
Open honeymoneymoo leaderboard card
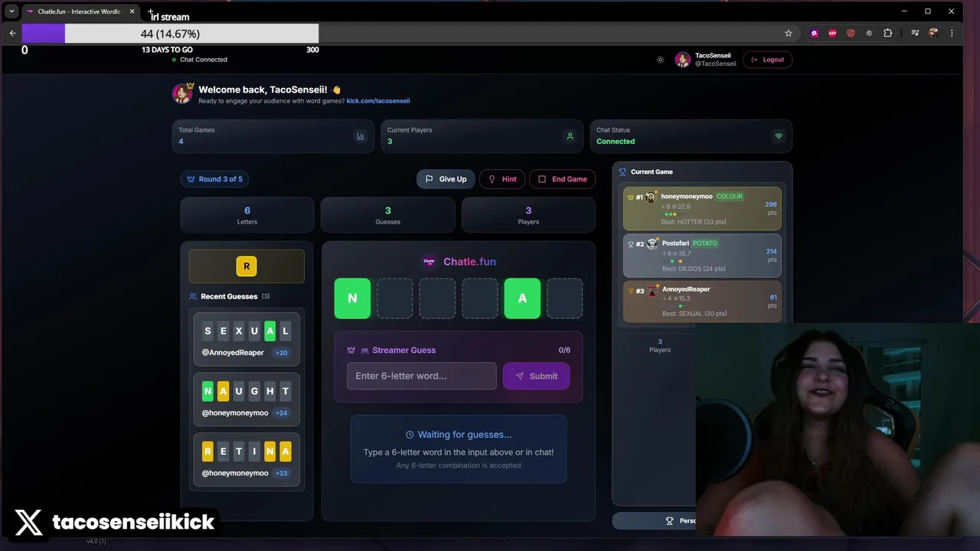click(702, 208)
